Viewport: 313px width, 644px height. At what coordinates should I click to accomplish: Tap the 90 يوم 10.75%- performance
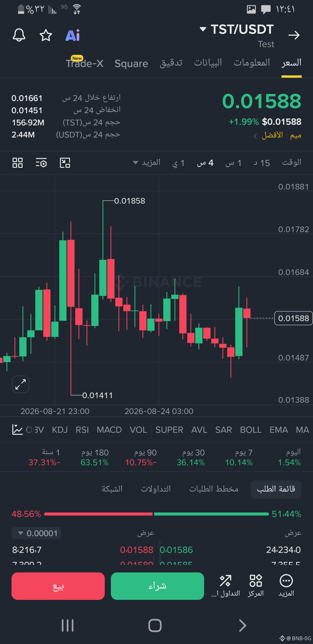pos(141,458)
